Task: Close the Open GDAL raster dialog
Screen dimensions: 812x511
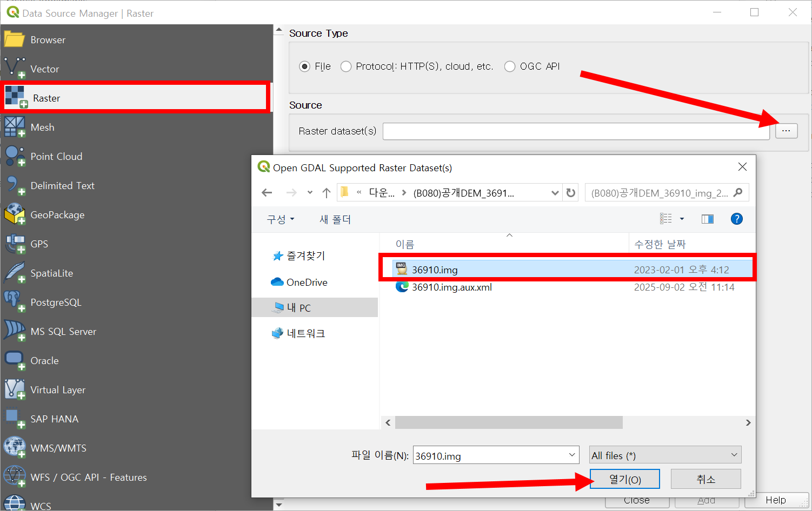Action: [742, 167]
